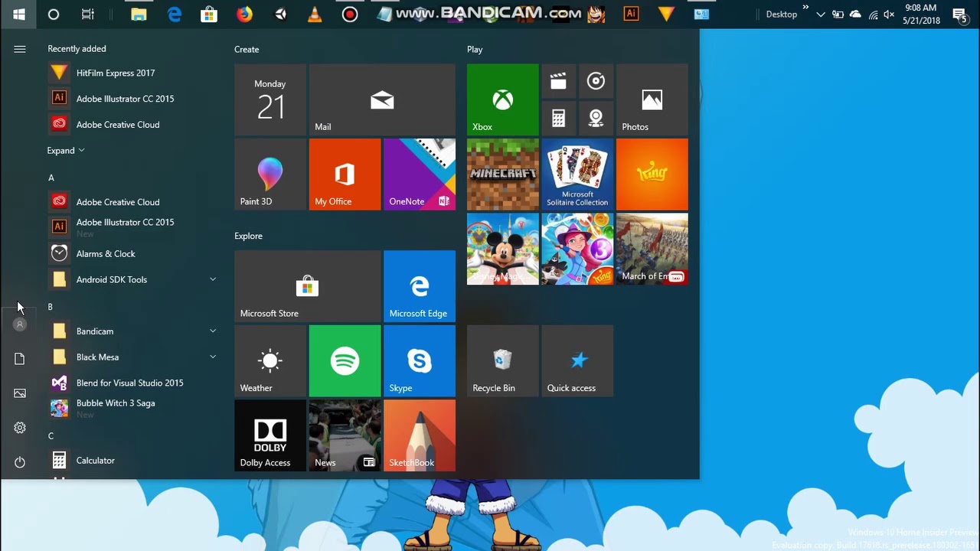Open the Mail tile
This screenshot has width=980, height=551.
coord(382,99)
